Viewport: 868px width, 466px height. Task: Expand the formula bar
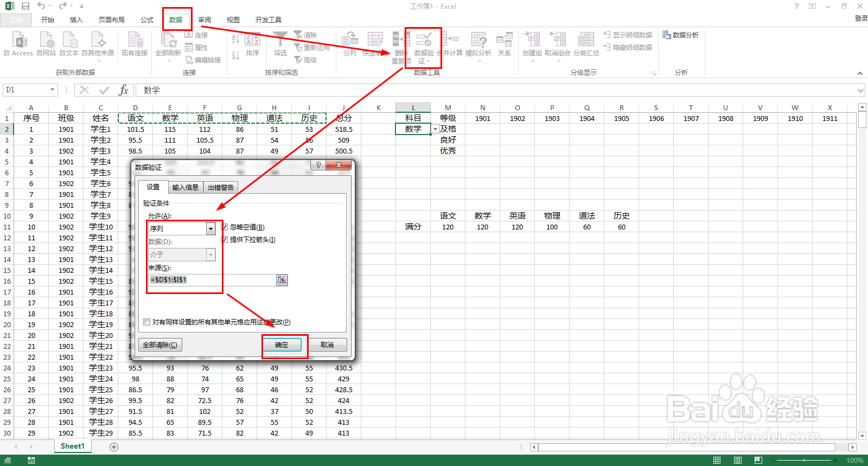(861, 91)
